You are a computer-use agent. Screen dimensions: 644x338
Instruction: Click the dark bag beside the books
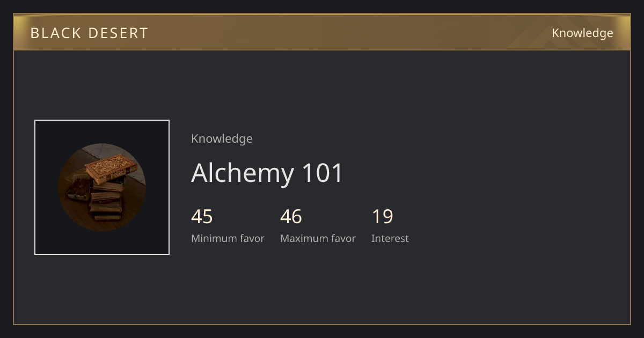pyautogui.click(x=78, y=189)
